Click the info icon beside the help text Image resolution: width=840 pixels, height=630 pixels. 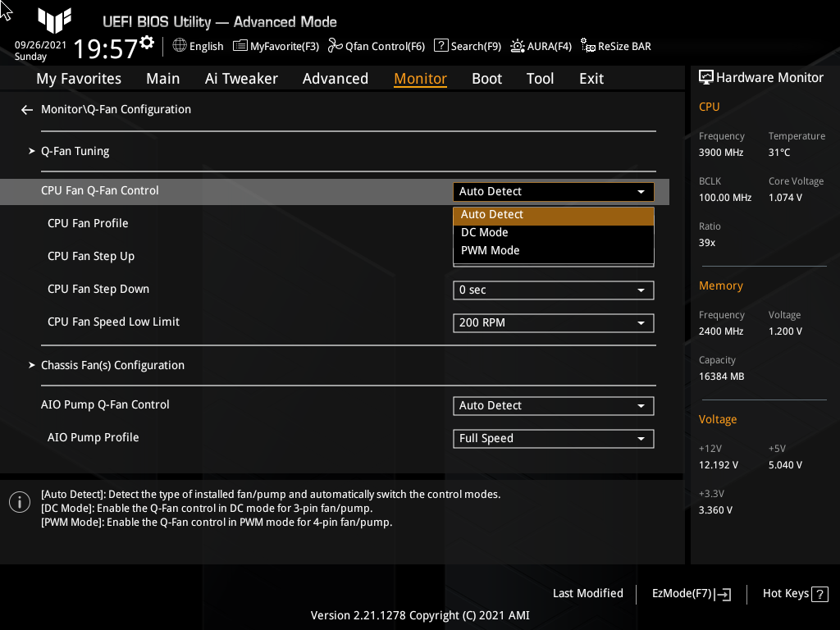[19, 501]
